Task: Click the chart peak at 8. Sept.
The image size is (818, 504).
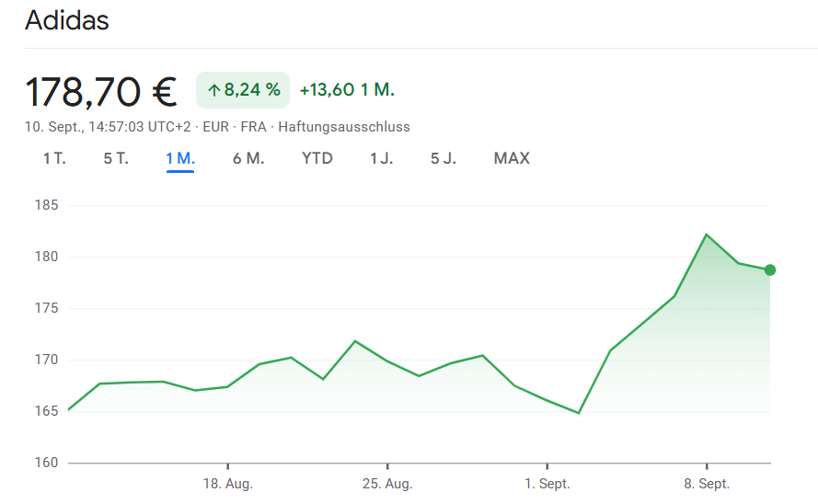Action: click(707, 235)
